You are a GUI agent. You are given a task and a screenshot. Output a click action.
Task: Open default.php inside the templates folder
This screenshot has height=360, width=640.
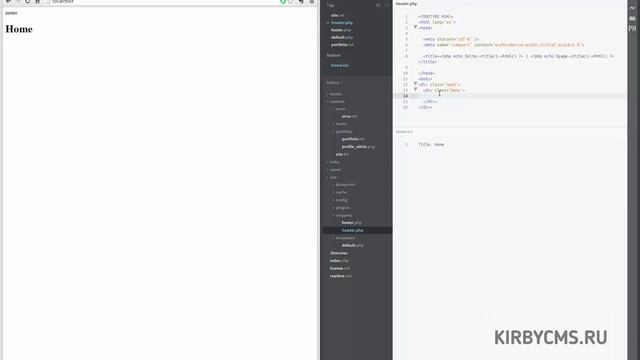pos(352,246)
